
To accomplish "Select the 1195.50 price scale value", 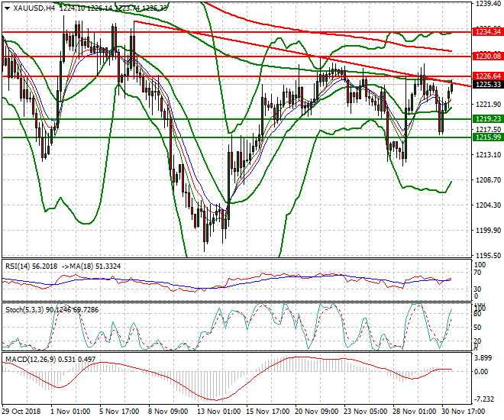I will (x=488, y=256).
